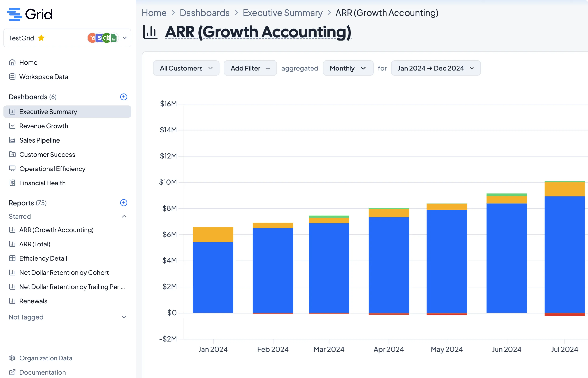
Task: Open the Monthly aggregation dropdown
Action: click(x=348, y=68)
